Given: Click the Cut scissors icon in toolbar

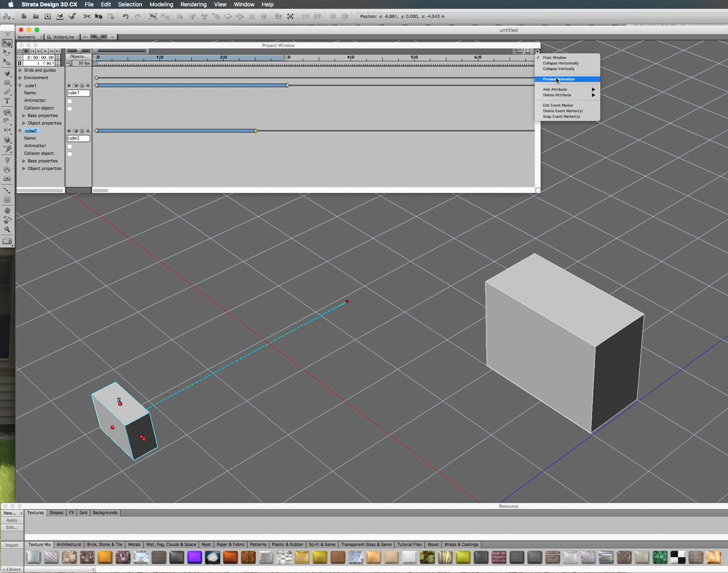Looking at the screenshot, I should click(x=87, y=16).
